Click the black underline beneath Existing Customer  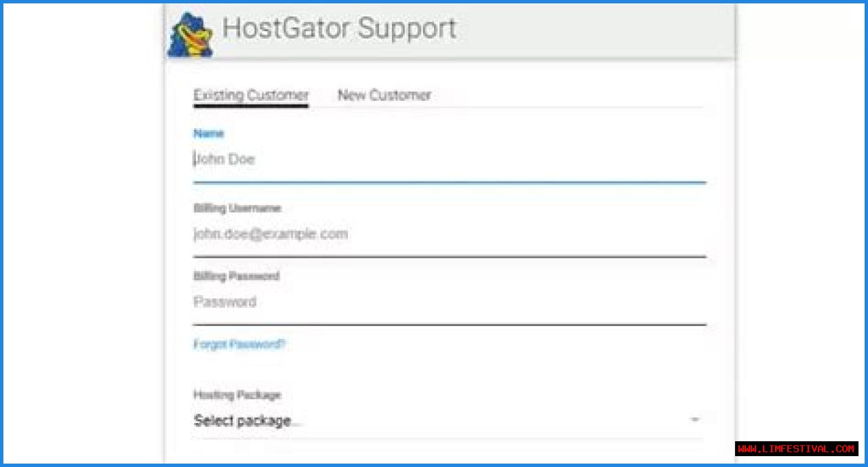tap(251, 105)
